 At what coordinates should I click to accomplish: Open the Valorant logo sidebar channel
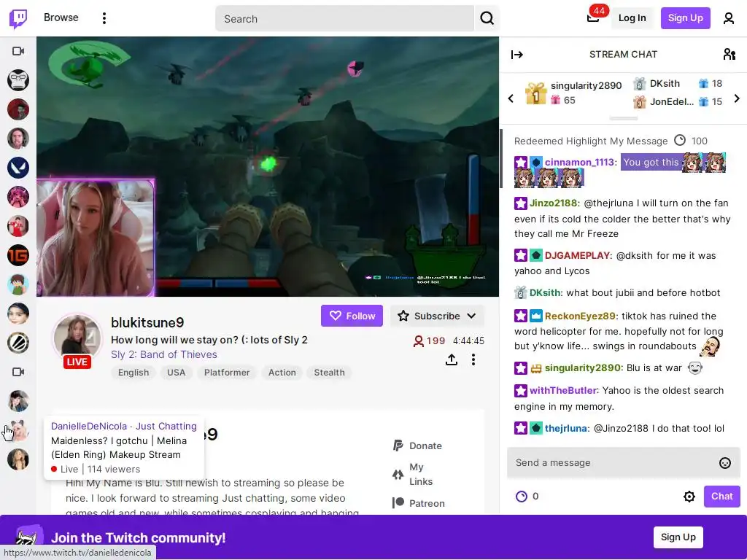[x=18, y=168]
